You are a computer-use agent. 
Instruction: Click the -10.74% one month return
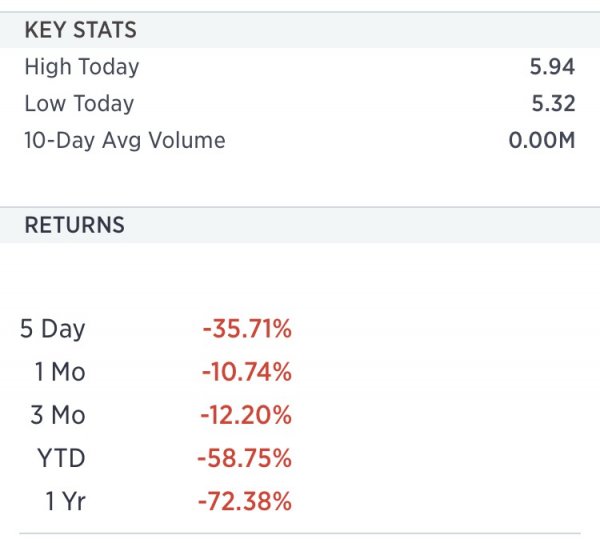tap(245, 372)
